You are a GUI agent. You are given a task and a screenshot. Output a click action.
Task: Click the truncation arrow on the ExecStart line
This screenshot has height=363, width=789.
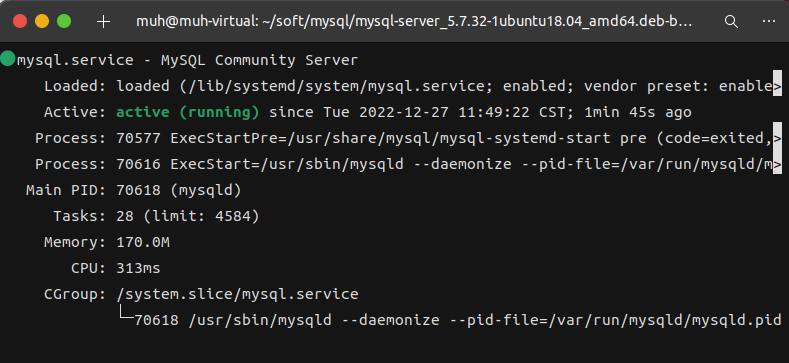tap(777, 165)
